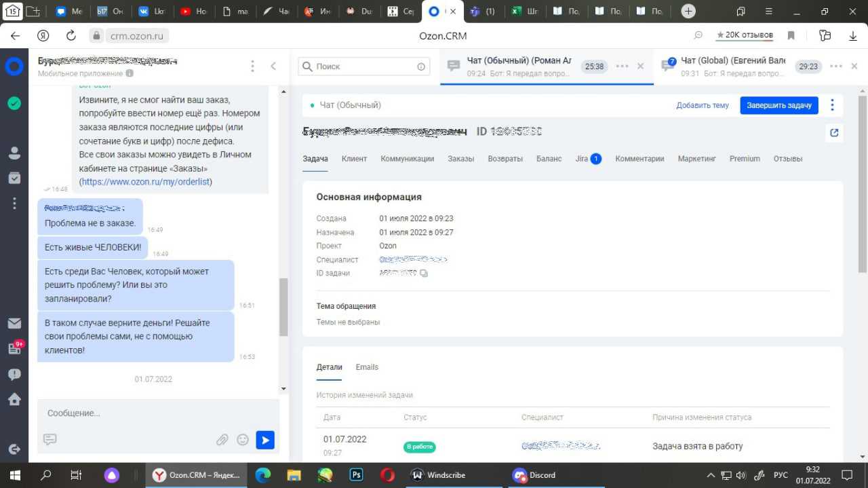Open browser downloads arrow icon

(x=853, y=35)
